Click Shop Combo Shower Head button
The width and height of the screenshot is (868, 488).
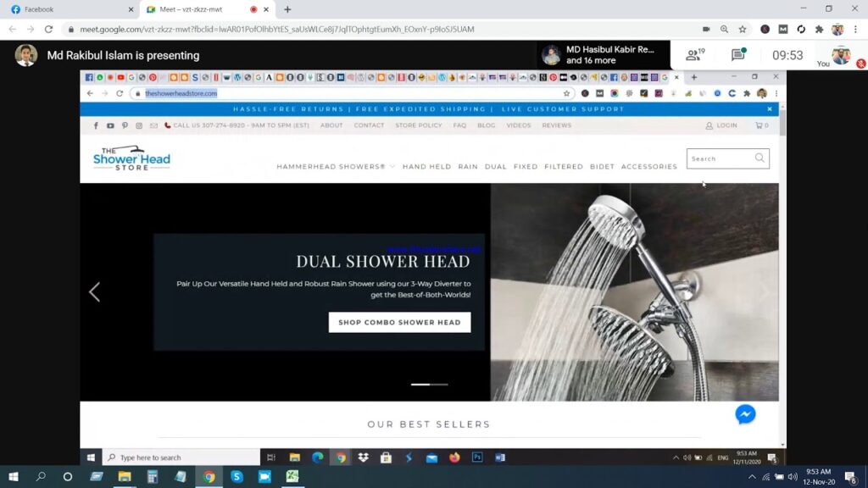pos(400,322)
